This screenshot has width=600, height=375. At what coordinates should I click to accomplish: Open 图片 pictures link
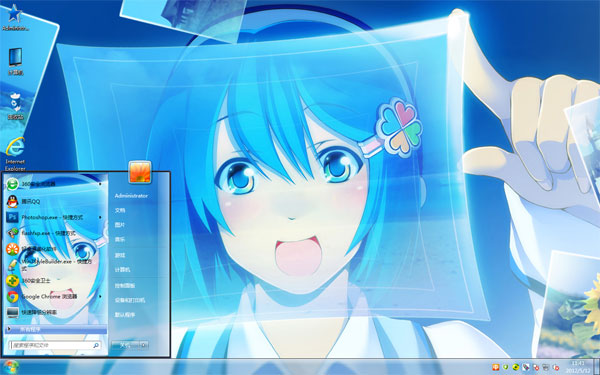[x=120, y=225]
